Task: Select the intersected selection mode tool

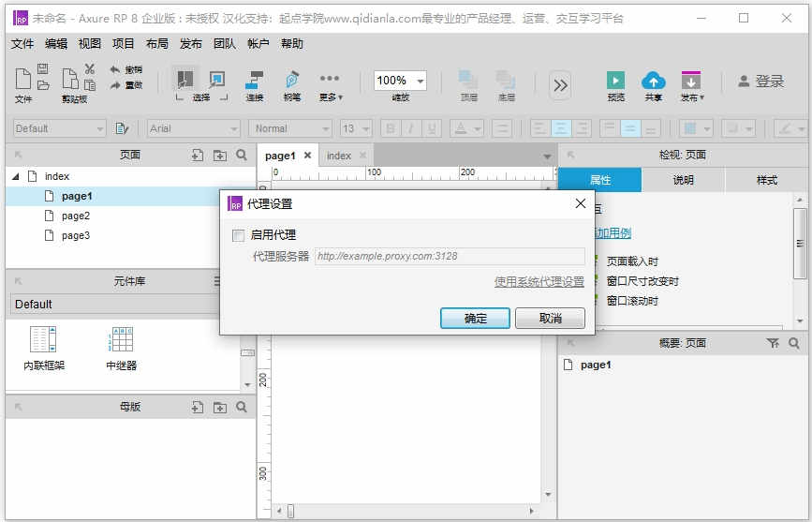Action: (185, 80)
